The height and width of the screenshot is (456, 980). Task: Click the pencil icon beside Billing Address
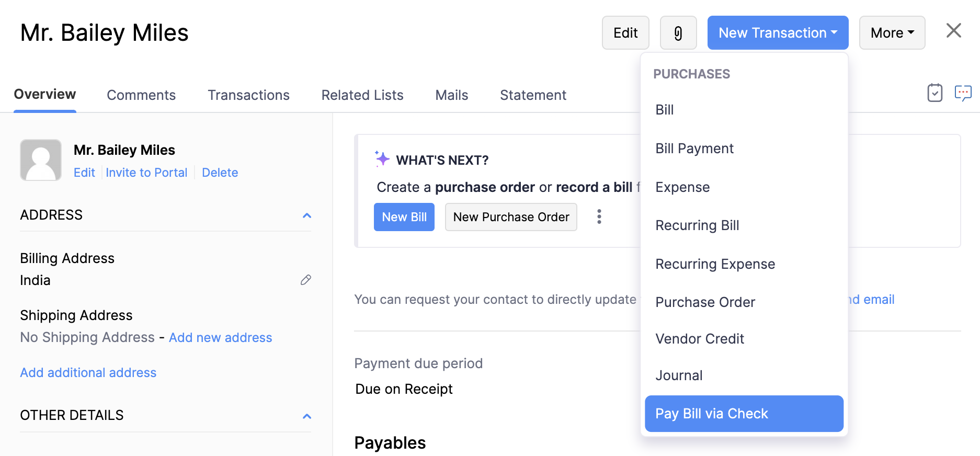(306, 280)
